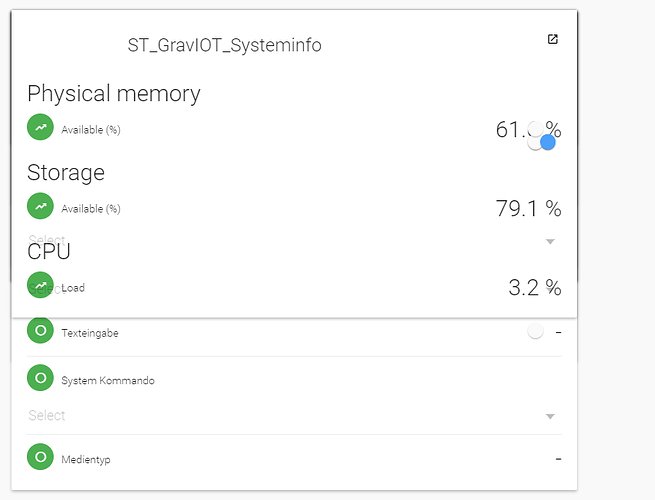Image resolution: width=655 pixels, height=500 pixels.
Task: Click the Medientyp circle icon
Action: pyautogui.click(x=40, y=458)
